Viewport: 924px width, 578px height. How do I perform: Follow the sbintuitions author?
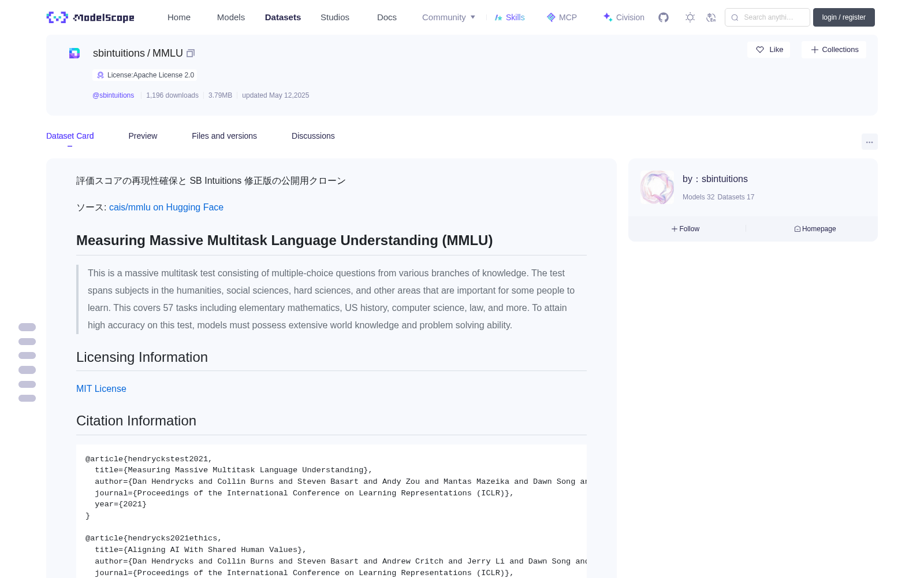(685, 229)
